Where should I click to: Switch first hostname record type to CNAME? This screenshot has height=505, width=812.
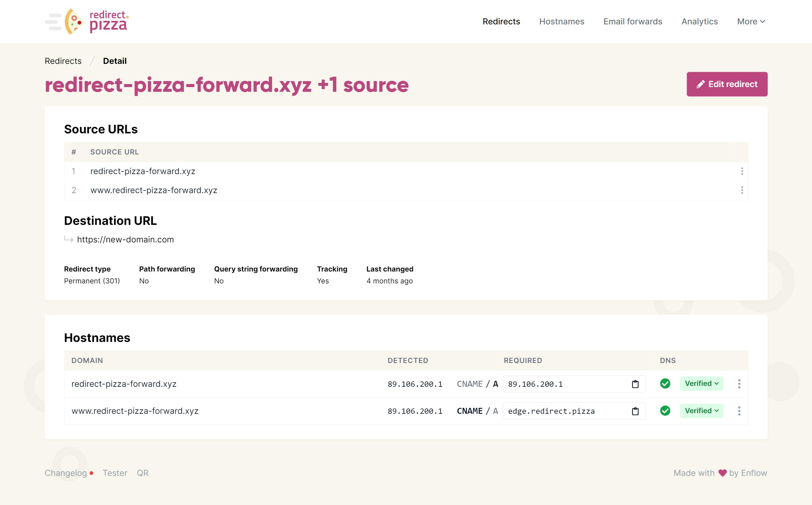pyautogui.click(x=470, y=384)
